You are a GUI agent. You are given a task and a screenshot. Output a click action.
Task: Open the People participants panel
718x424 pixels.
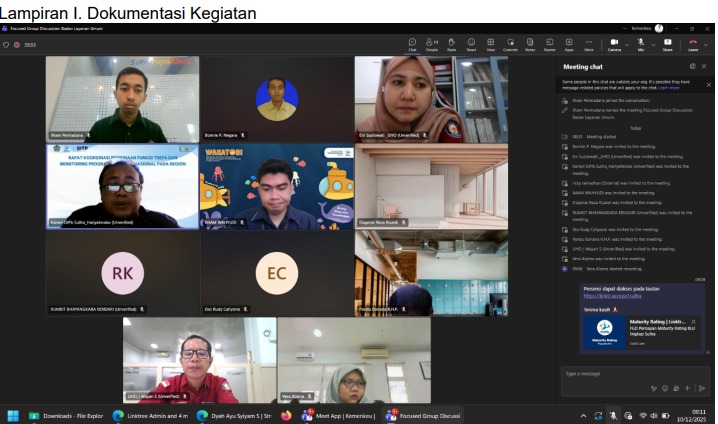(432, 44)
